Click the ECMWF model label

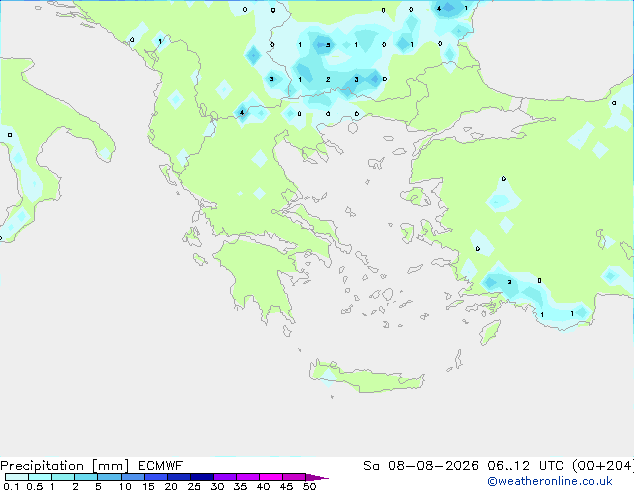tap(161, 466)
